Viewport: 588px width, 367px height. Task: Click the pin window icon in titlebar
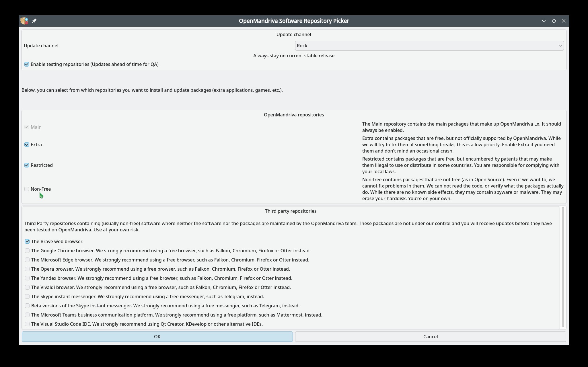point(34,21)
